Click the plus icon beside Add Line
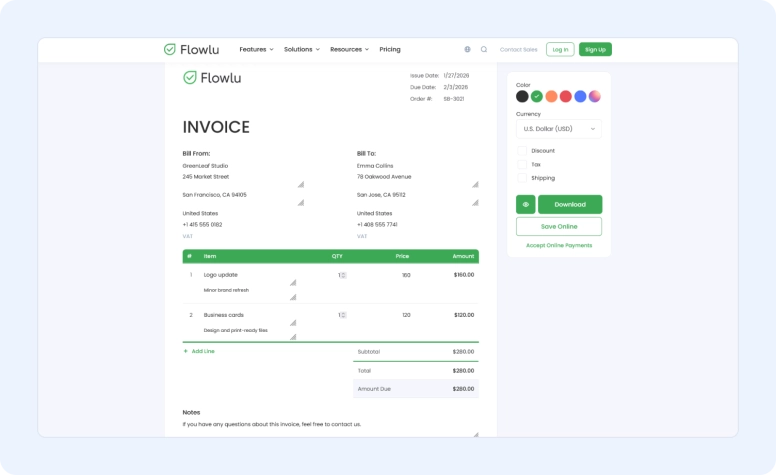The image size is (776, 475). [186, 351]
